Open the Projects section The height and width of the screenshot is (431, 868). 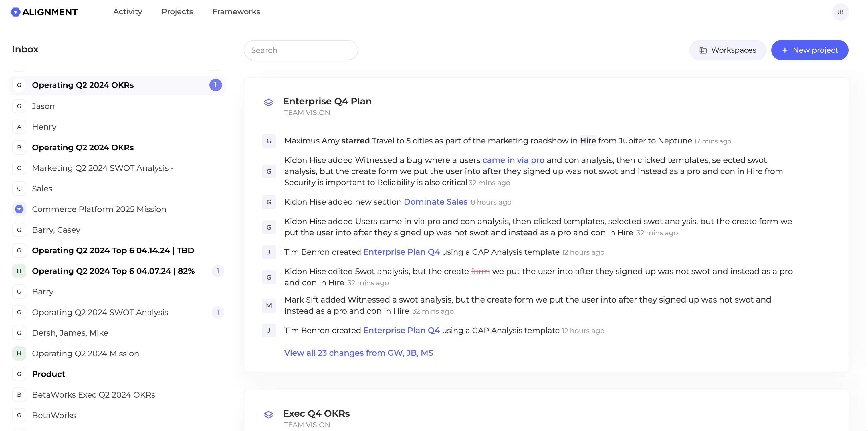point(177,12)
